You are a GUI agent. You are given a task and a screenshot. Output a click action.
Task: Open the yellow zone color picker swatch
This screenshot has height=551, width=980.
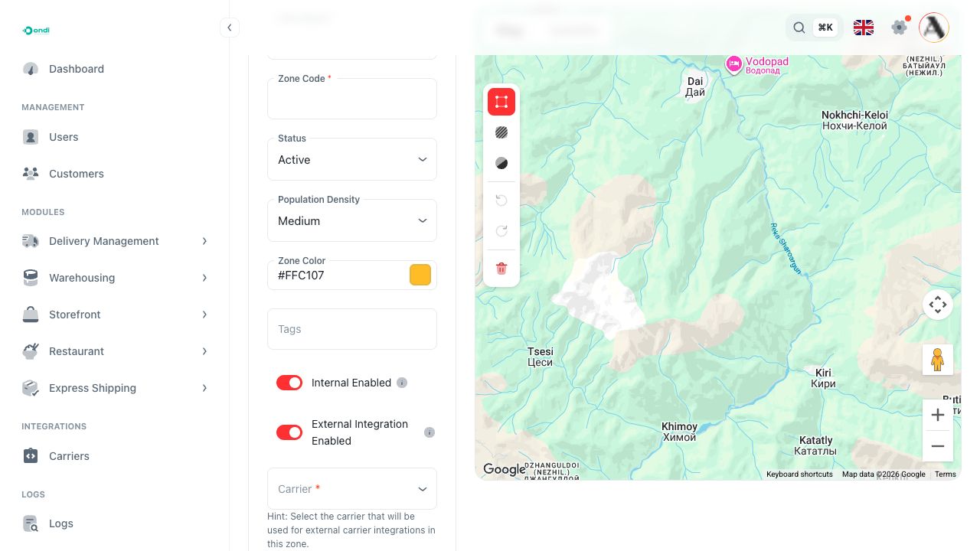tap(420, 275)
